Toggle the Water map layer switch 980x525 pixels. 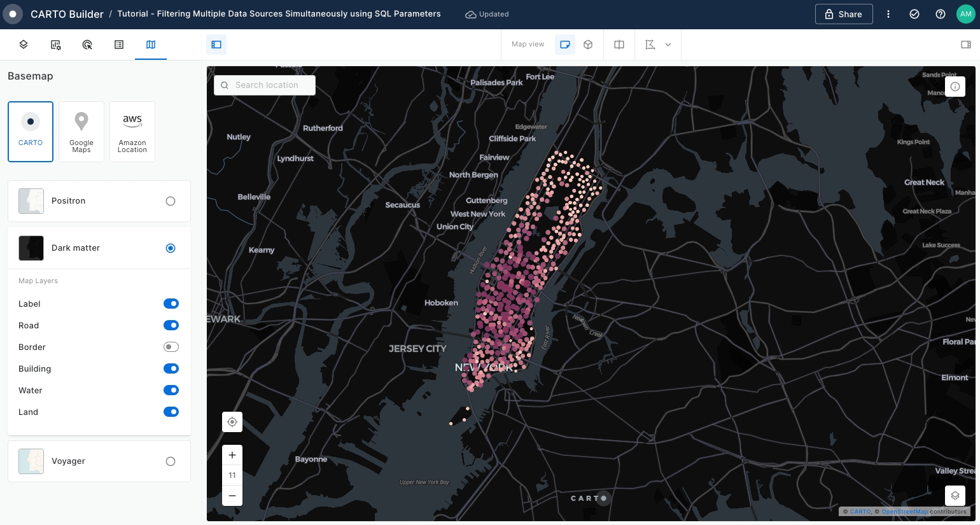171,390
